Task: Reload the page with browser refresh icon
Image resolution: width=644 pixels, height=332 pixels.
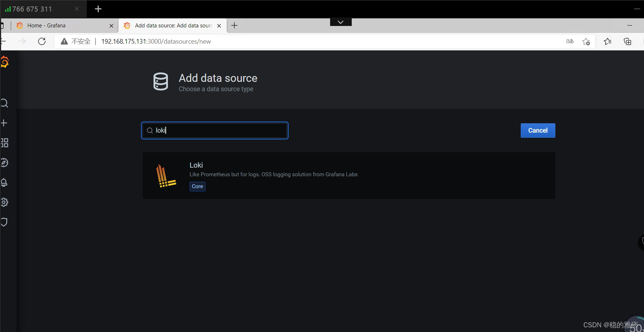Action: pos(42,41)
